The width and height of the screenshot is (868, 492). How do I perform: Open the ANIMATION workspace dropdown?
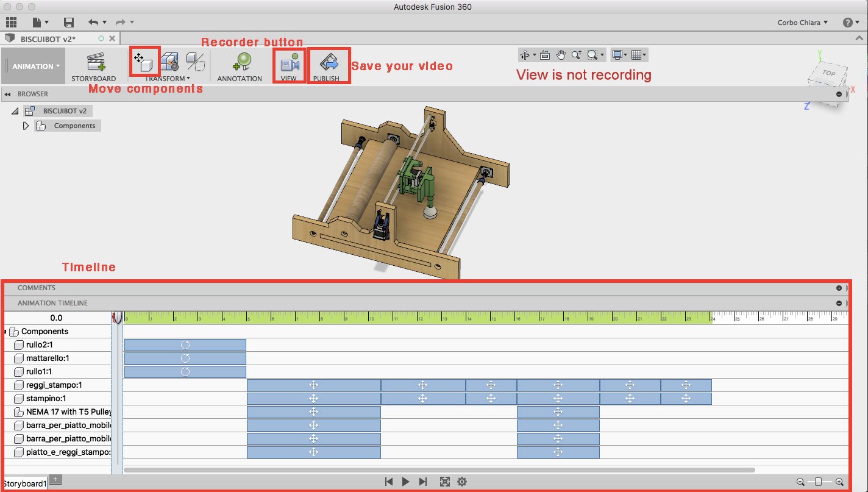point(36,66)
